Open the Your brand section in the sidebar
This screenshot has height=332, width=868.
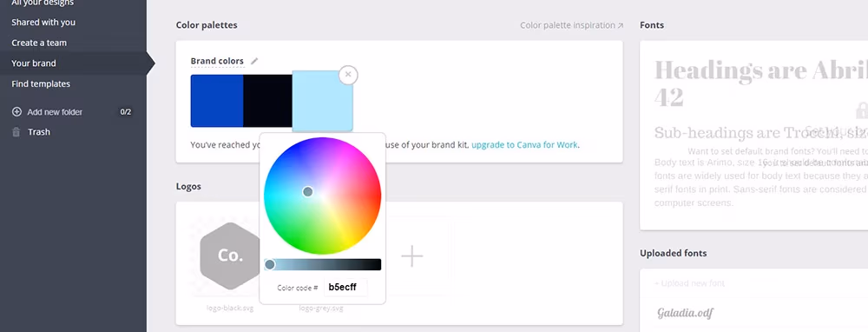coord(34,63)
